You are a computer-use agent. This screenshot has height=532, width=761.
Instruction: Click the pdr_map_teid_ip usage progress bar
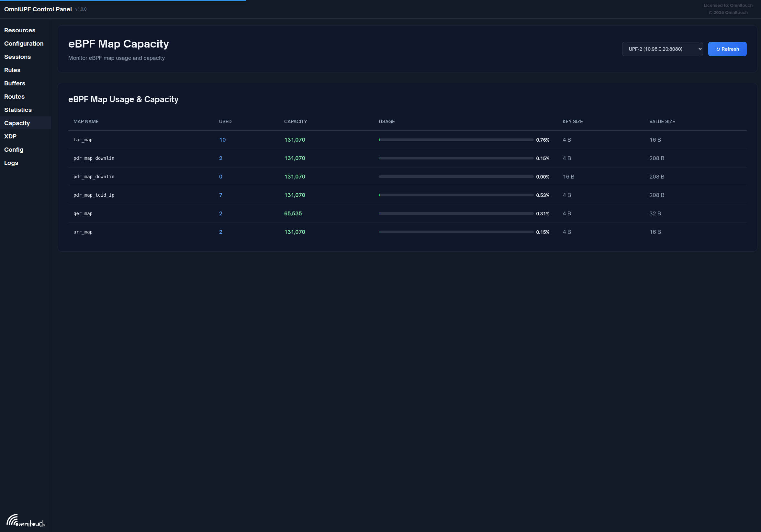pyautogui.click(x=456, y=195)
